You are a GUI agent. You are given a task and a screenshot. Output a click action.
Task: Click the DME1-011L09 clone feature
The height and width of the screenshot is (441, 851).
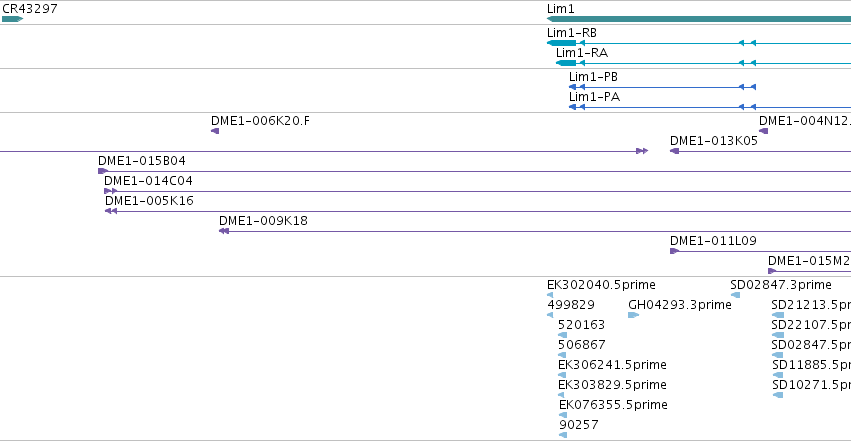click(x=760, y=251)
